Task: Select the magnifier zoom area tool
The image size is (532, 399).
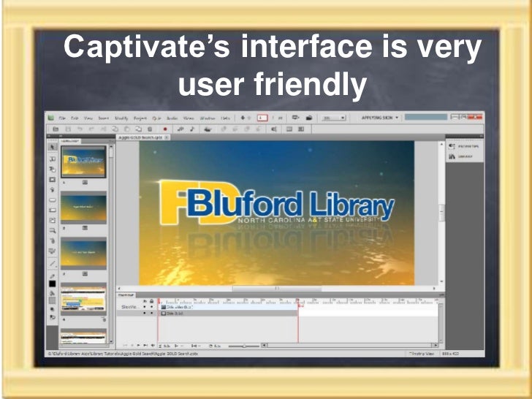Action: pos(53,231)
